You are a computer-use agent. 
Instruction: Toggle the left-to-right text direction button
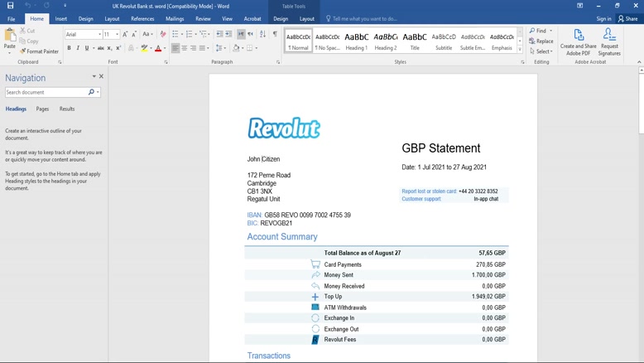tap(241, 34)
